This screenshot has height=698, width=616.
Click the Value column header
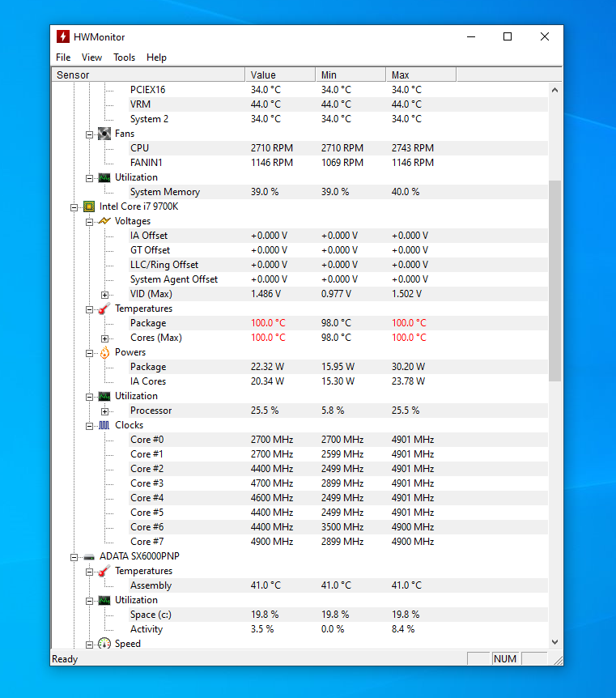[x=280, y=74]
